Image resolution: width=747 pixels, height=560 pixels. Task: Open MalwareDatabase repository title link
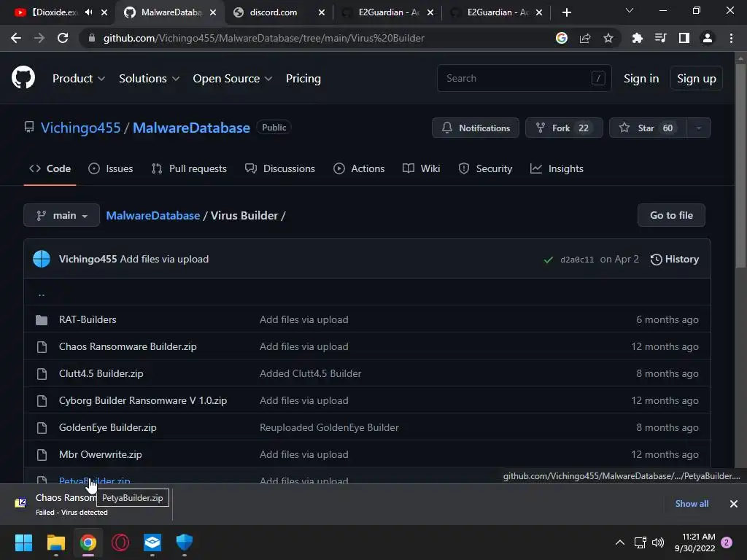coord(191,128)
